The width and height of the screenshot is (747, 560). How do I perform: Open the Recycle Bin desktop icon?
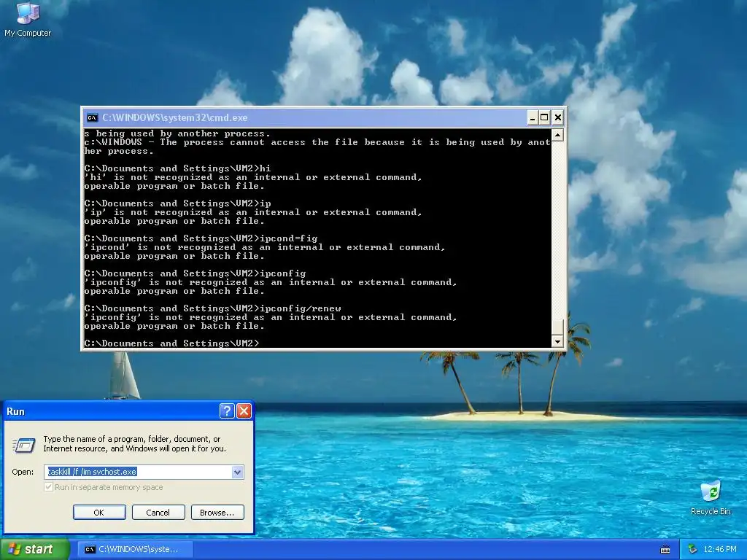point(711,498)
